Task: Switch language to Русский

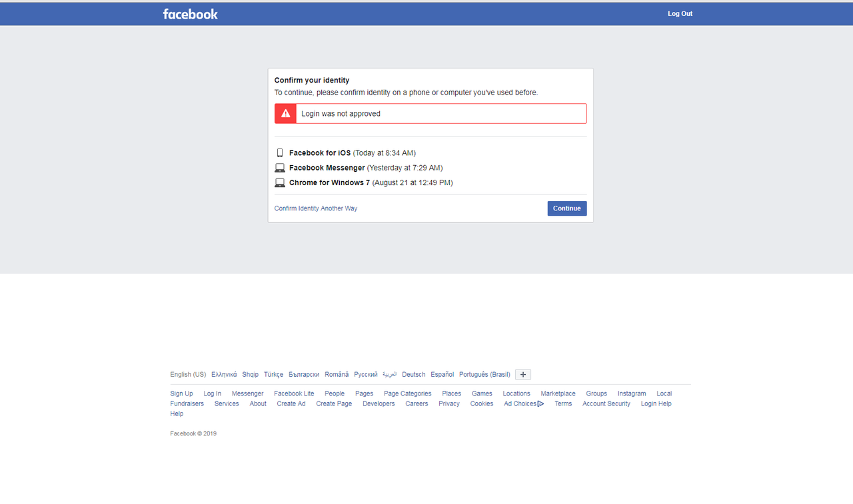Action: [366, 375]
